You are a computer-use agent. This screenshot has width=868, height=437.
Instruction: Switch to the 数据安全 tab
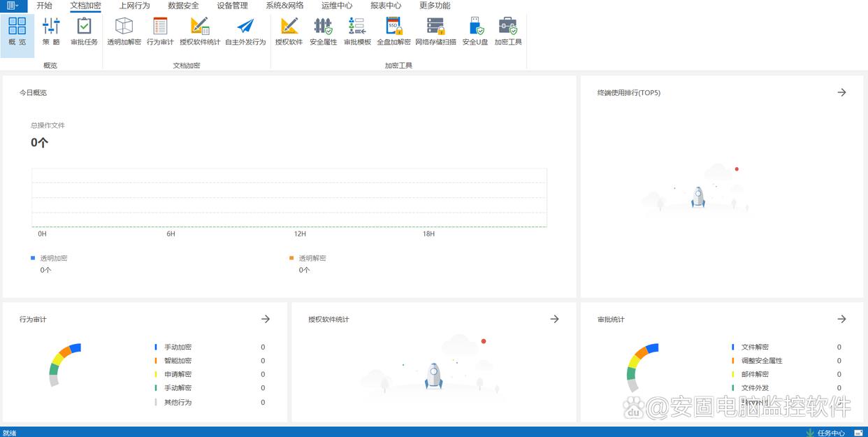tap(183, 6)
